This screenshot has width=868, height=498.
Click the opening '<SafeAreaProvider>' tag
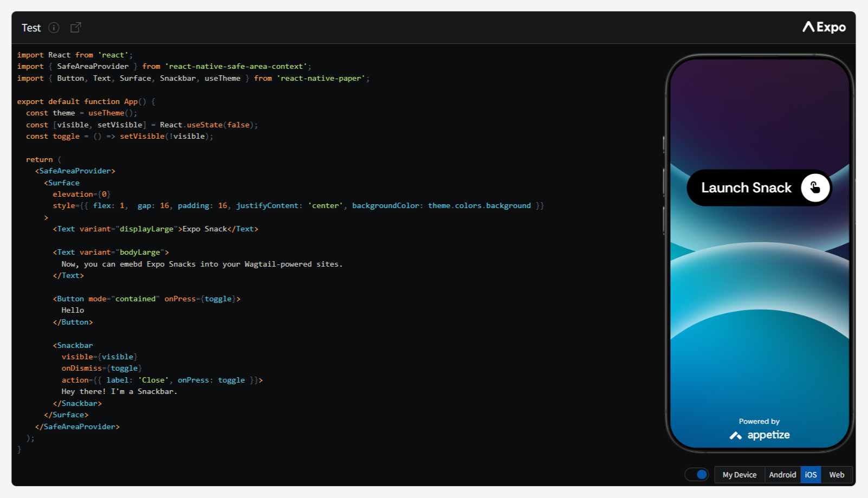75,171
